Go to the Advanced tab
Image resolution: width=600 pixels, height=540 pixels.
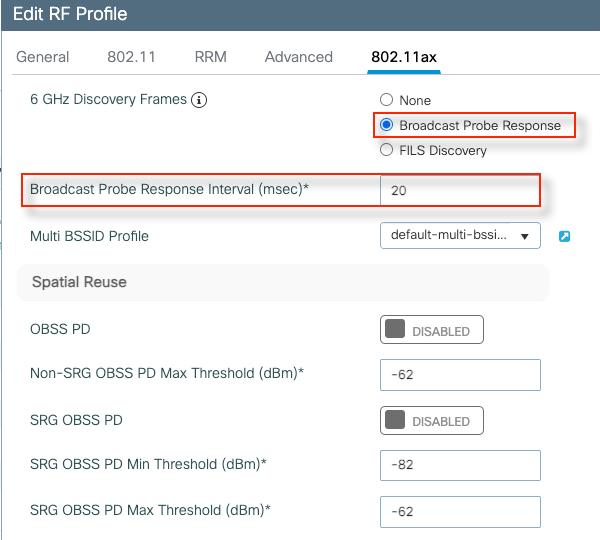tap(297, 57)
